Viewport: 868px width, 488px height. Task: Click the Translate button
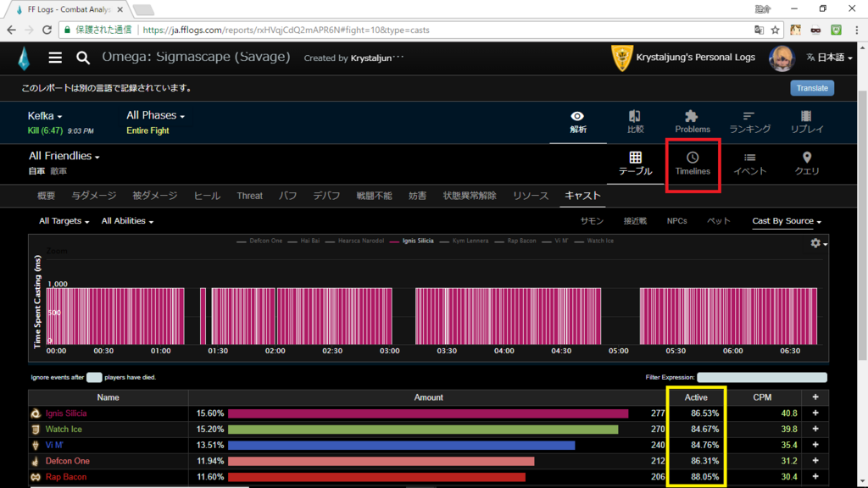[x=811, y=88]
